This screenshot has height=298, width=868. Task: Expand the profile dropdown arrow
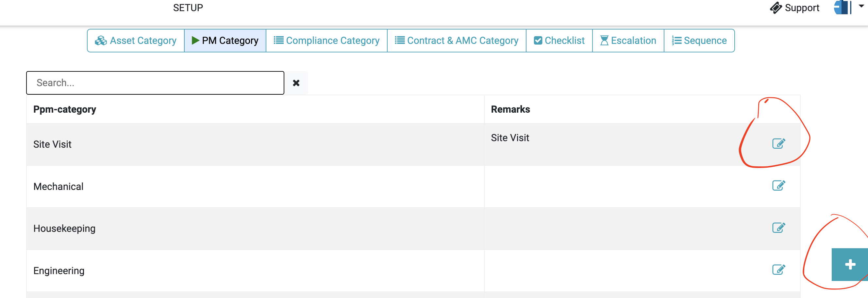coord(861,6)
